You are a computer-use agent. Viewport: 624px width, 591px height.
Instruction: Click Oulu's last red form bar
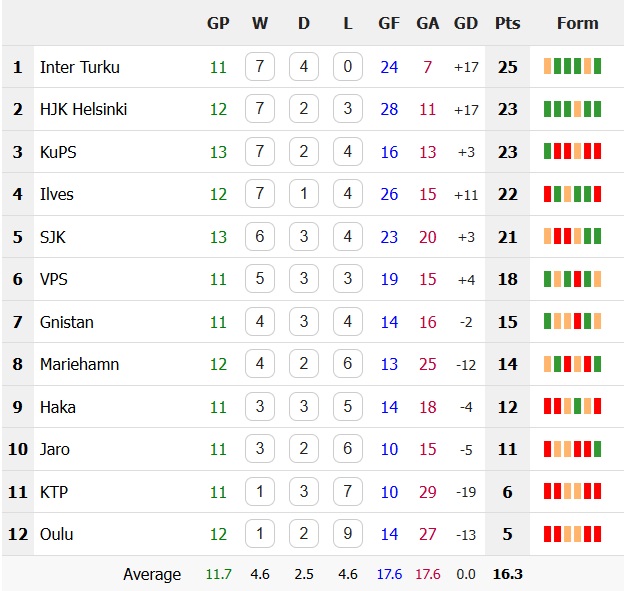pos(597,534)
